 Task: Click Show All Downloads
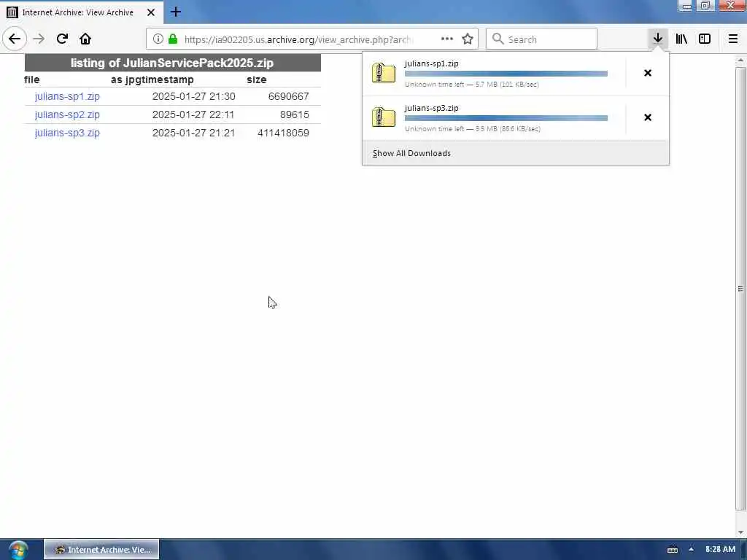(x=411, y=153)
